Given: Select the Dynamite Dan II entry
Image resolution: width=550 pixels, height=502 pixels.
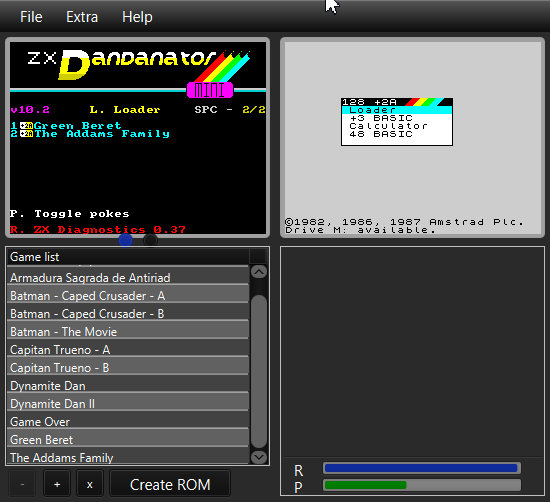Looking at the screenshot, I should point(128,403).
